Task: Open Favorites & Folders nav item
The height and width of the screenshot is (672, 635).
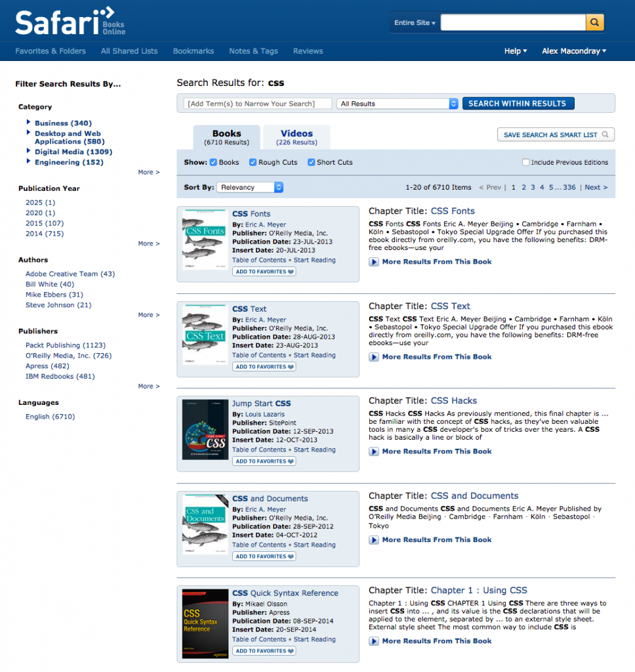Action: (x=51, y=51)
